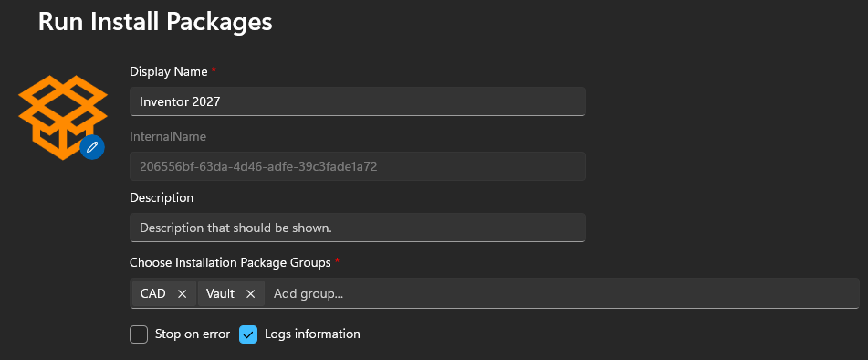Click the Logs information label
868x360 pixels.
click(312, 334)
